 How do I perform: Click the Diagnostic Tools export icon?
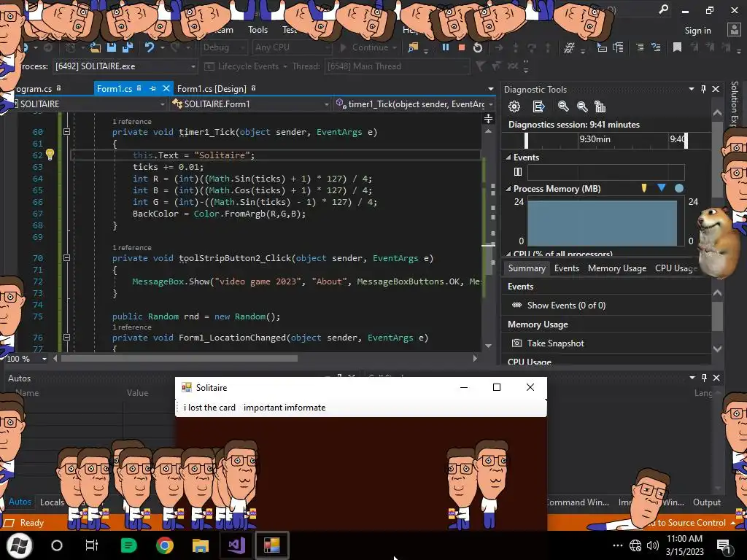tap(538, 106)
